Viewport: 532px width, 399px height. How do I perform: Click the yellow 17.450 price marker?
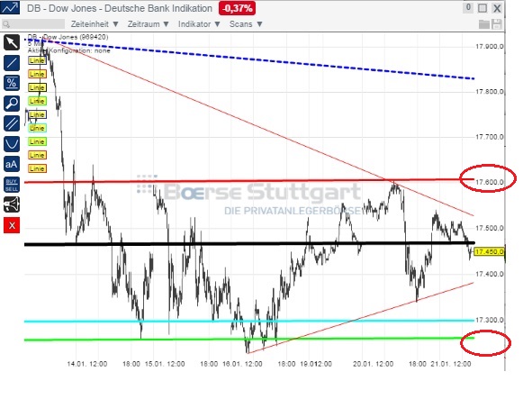coord(489,252)
